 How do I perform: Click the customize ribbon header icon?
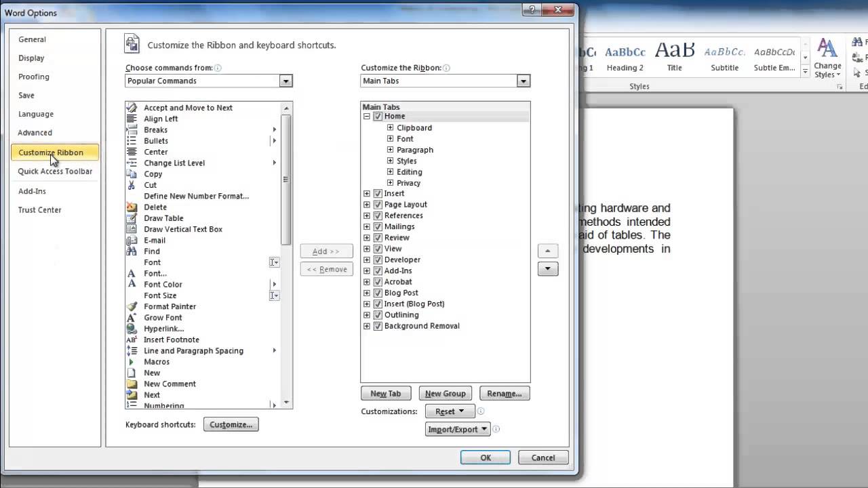click(132, 43)
